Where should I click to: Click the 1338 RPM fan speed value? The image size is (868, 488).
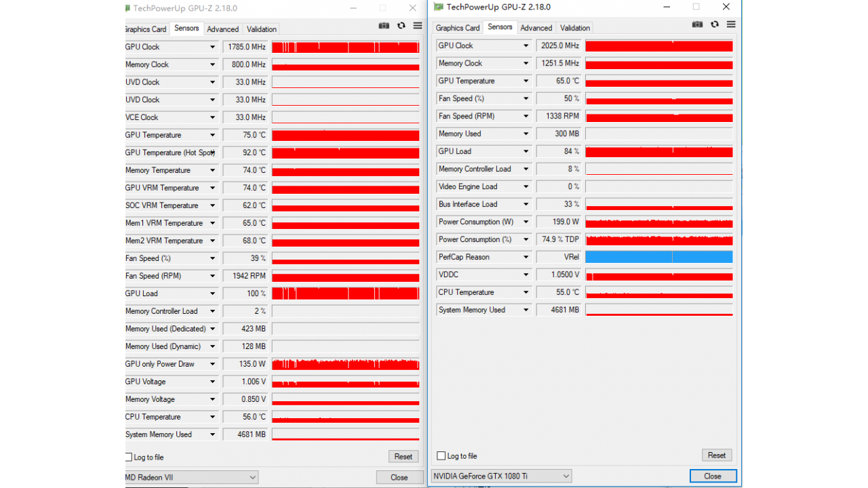pos(558,116)
